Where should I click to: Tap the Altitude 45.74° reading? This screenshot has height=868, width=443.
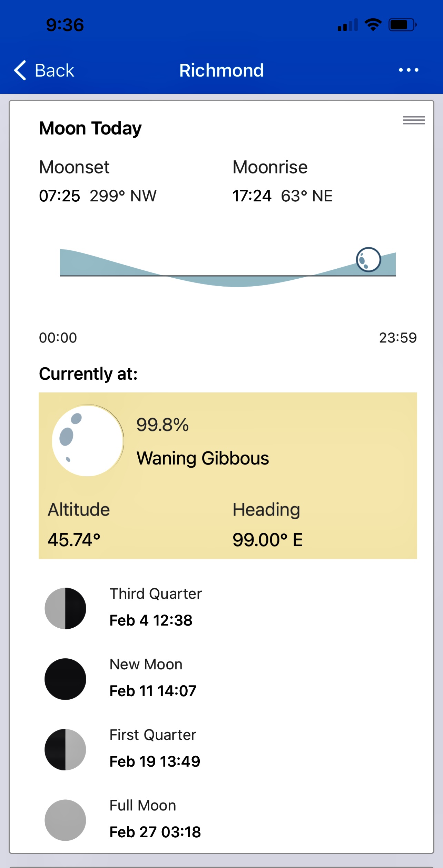pyautogui.click(x=74, y=540)
